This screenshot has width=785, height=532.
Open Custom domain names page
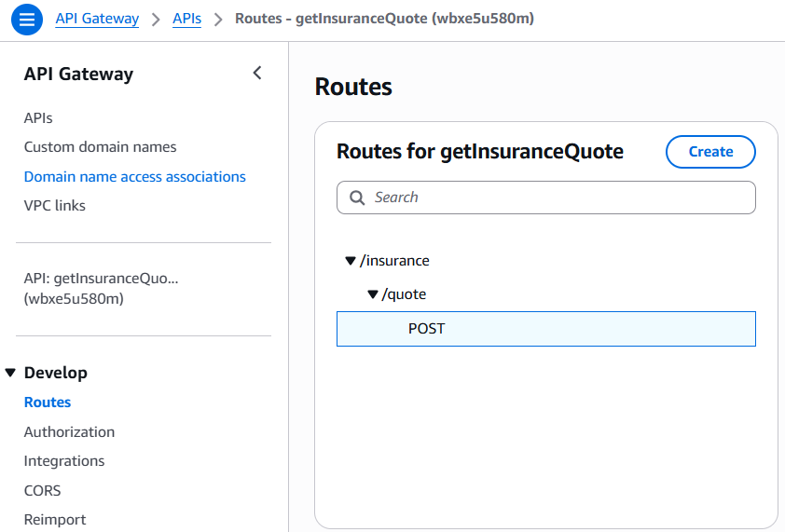(100, 147)
